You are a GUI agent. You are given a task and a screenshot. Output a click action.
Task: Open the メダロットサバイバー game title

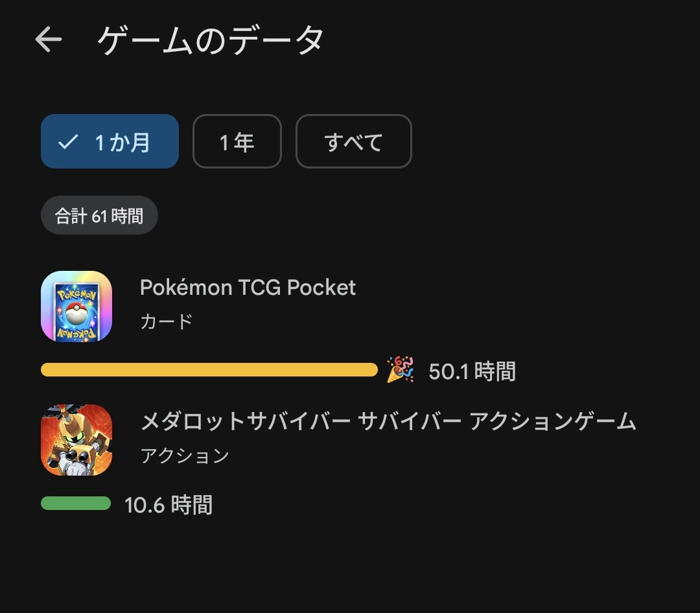pos(388,421)
